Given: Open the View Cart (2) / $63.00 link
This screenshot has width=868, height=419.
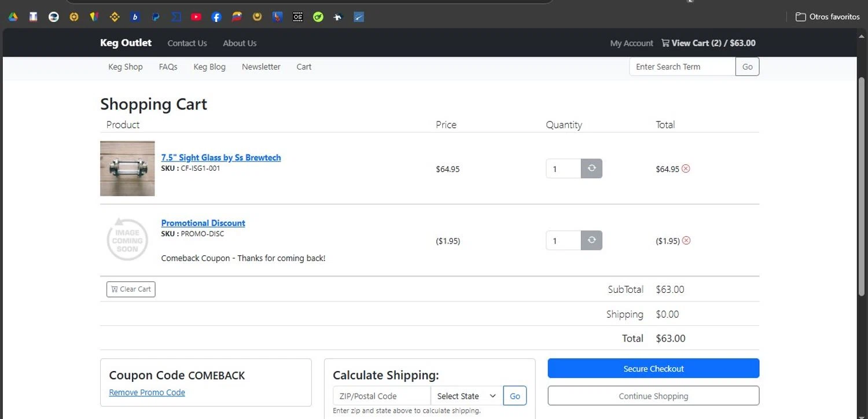Looking at the screenshot, I should pos(708,43).
